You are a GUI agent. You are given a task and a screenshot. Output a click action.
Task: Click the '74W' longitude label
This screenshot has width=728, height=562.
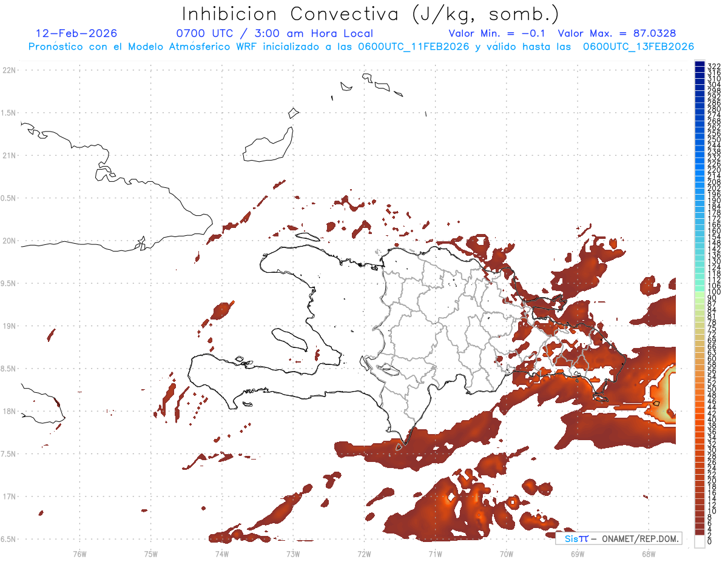tap(221, 554)
